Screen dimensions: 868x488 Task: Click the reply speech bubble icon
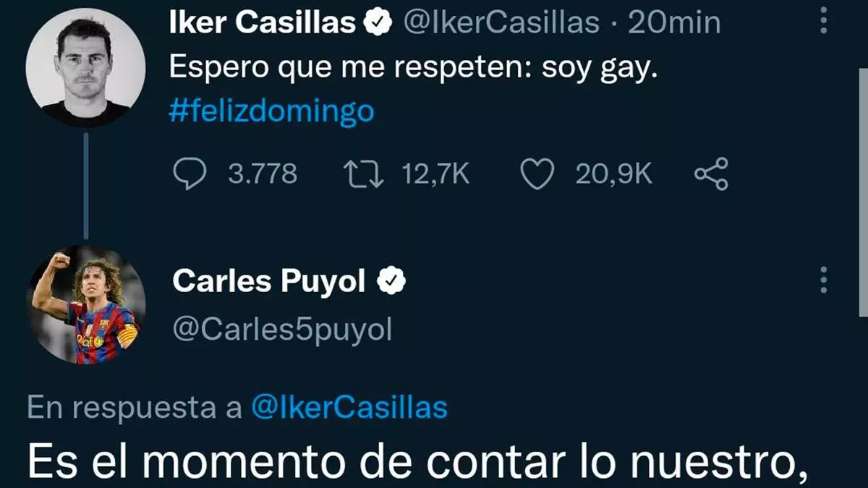[190, 174]
